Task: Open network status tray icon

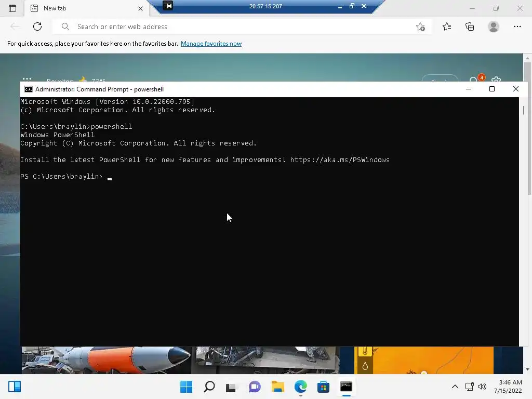Action: pos(469,387)
